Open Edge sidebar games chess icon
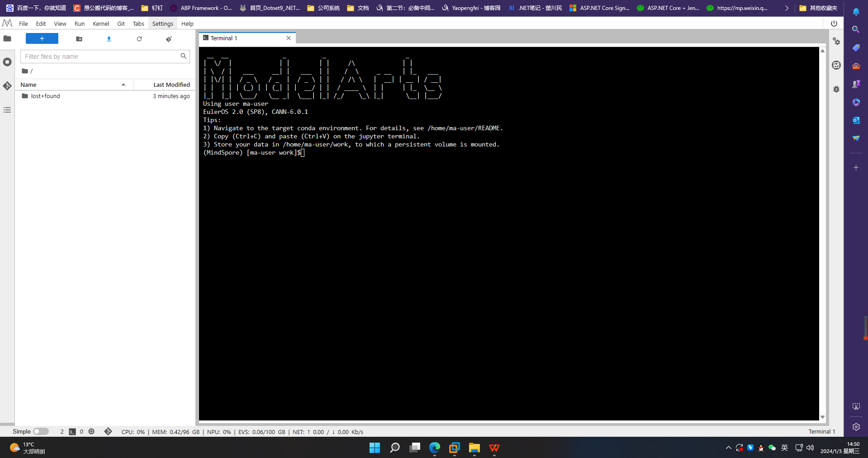This screenshot has width=868, height=458. tap(856, 84)
